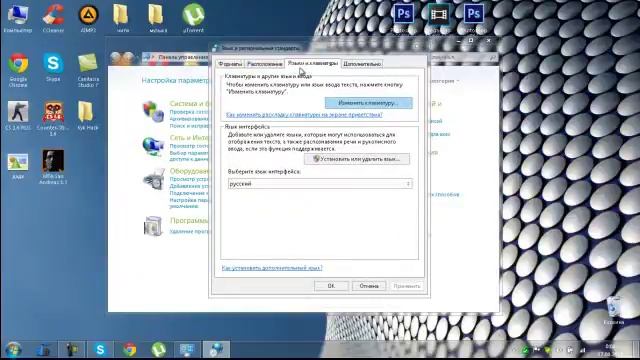Click the Изменить клавиатуру button
Screen dimensions: 640x360
369,103
